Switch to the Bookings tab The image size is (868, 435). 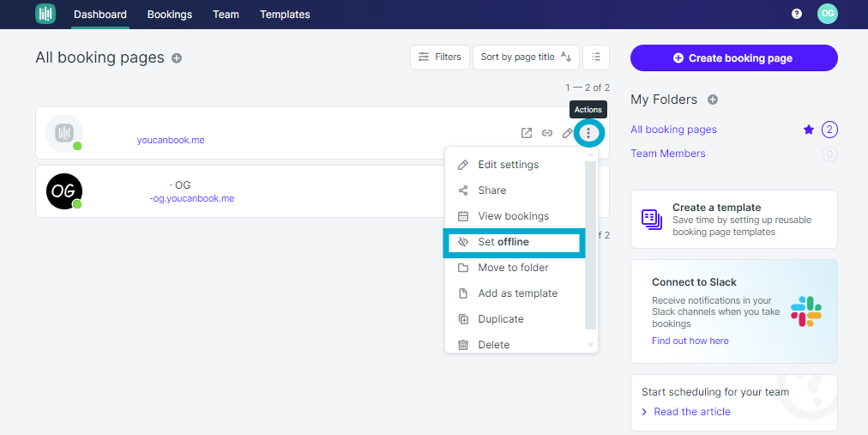[169, 15]
